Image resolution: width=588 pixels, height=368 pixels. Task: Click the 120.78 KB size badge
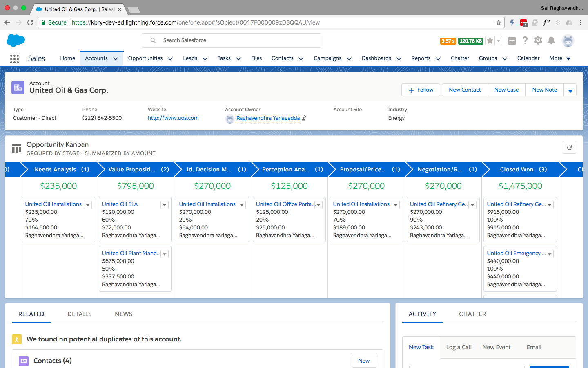pyautogui.click(x=471, y=41)
